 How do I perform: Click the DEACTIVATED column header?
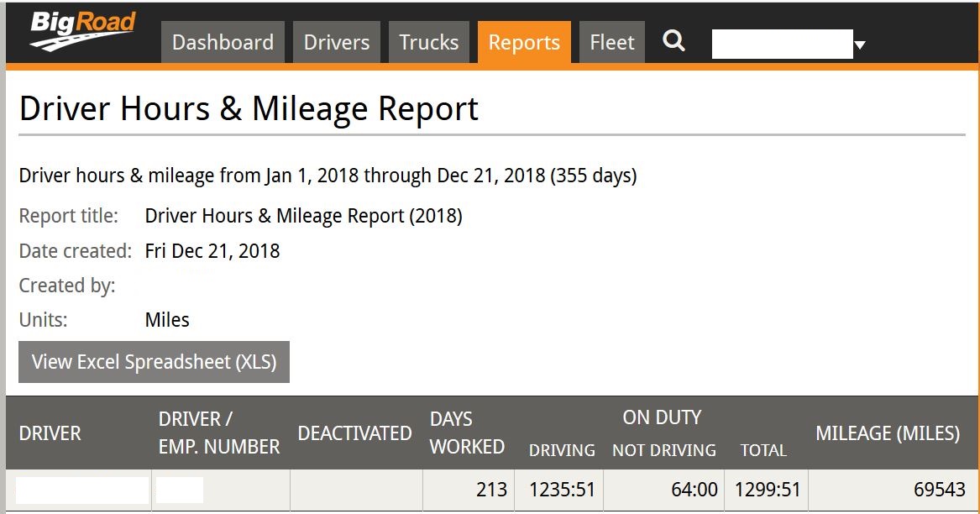354,433
